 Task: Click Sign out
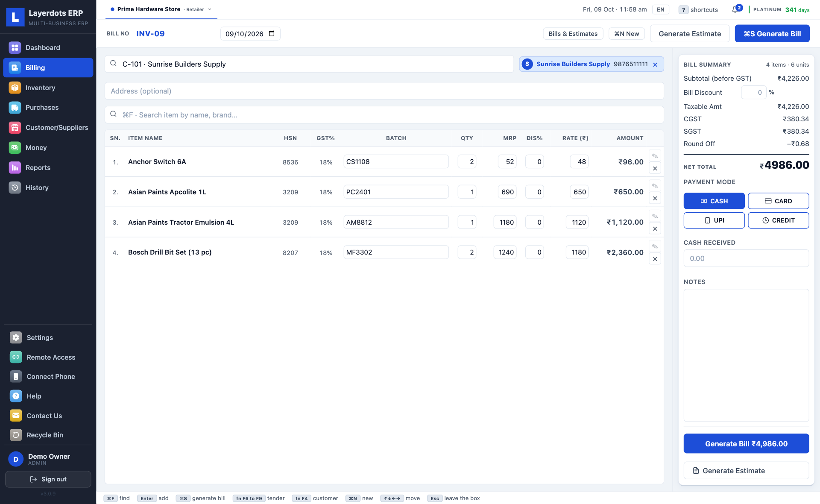click(x=48, y=479)
